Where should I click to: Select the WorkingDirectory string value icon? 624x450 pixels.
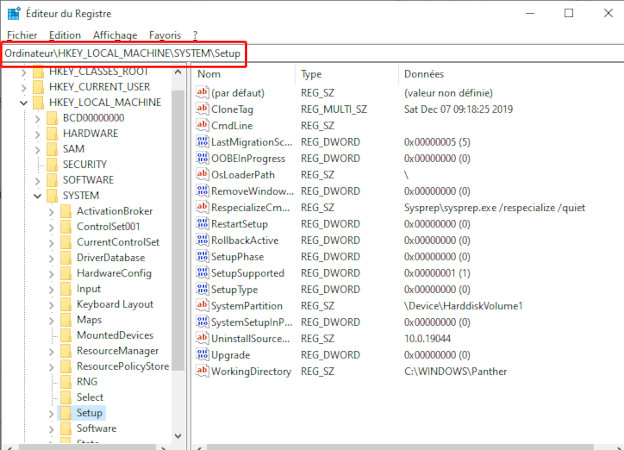[202, 371]
